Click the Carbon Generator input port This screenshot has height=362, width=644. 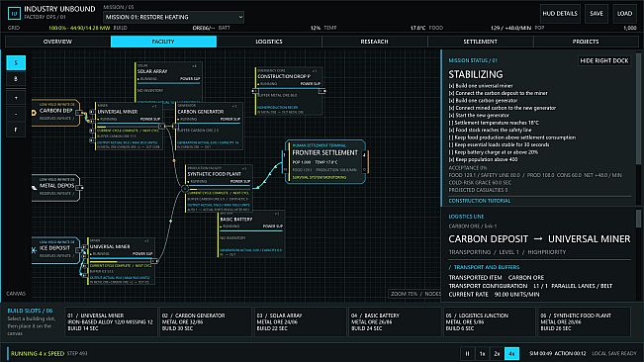(175, 127)
